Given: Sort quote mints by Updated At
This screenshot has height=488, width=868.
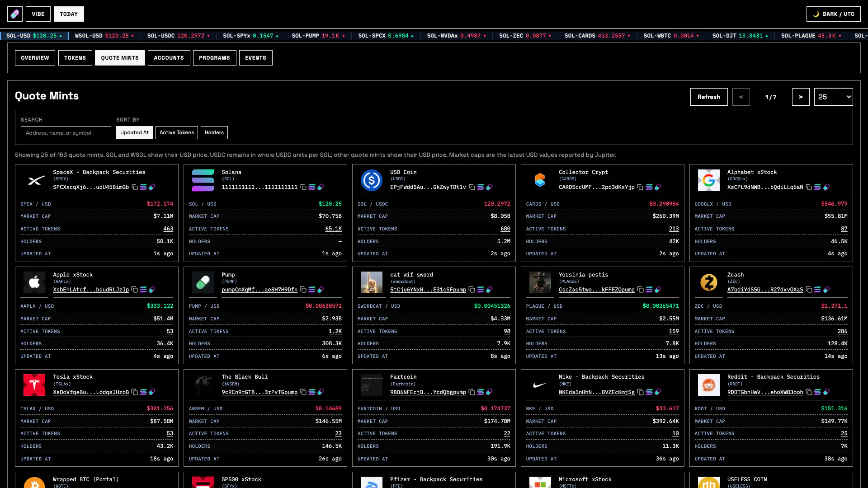Looking at the screenshot, I should click(134, 132).
